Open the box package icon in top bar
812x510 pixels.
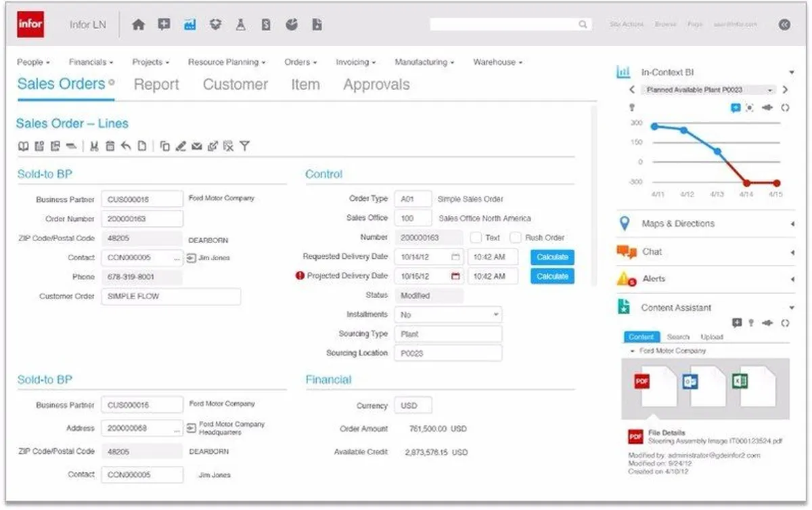coord(215,24)
